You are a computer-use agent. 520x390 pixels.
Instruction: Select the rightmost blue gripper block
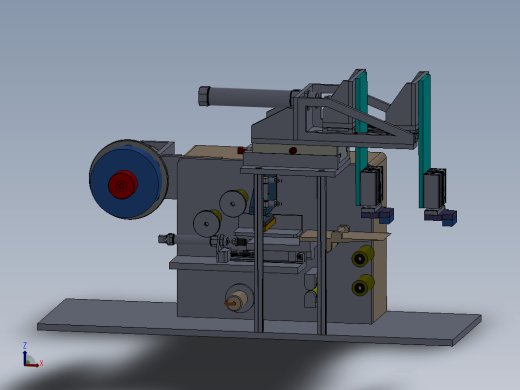tap(449, 218)
